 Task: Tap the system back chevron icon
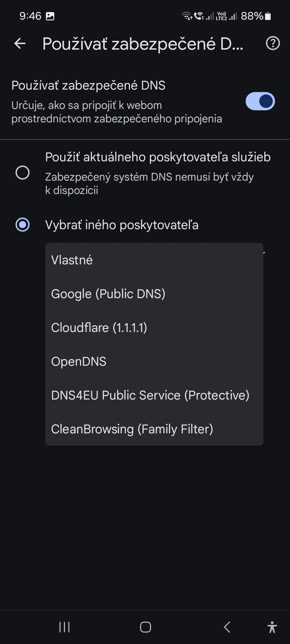point(227,627)
